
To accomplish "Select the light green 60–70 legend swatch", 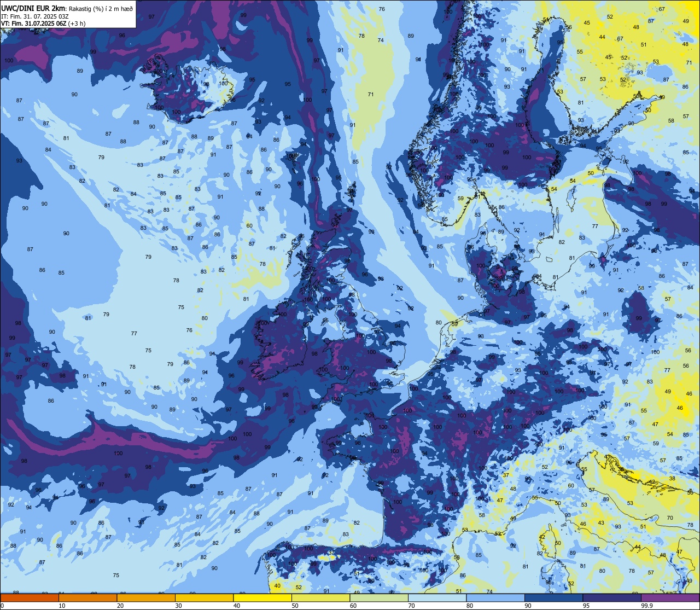I will click(379, 597).
